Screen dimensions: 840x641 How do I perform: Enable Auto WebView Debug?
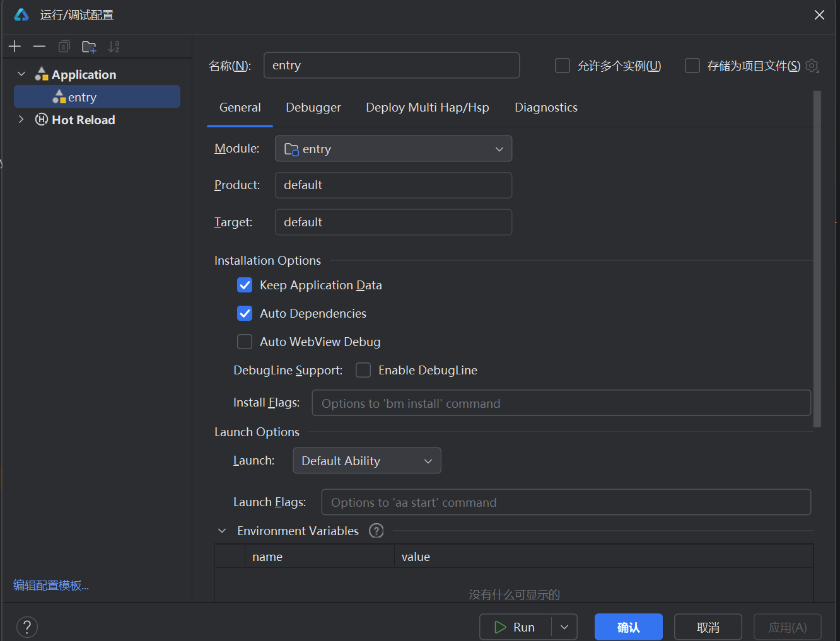click(x=245, y=342)
